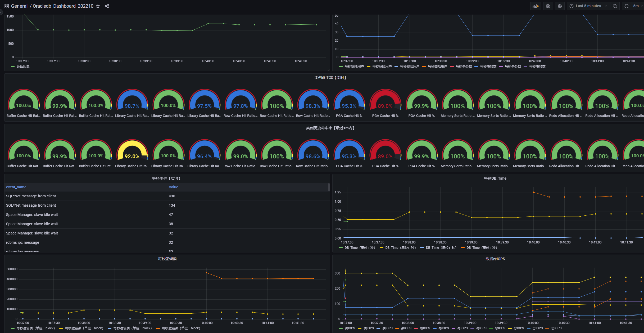Image resolution: width=644 pixels, height=333 pixels.
Task: Select the 97.8% Row Cache Hit gauge
Action: (241, 103)
